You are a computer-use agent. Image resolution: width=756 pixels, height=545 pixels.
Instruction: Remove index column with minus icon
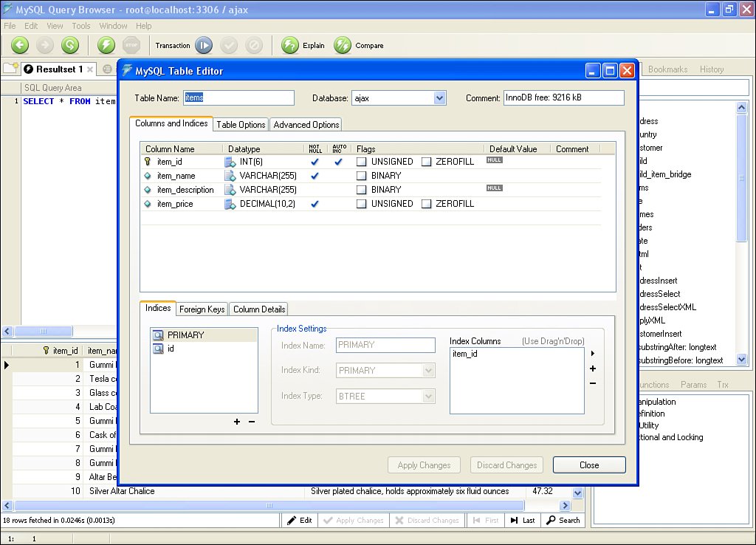click(x=593, y=383)
